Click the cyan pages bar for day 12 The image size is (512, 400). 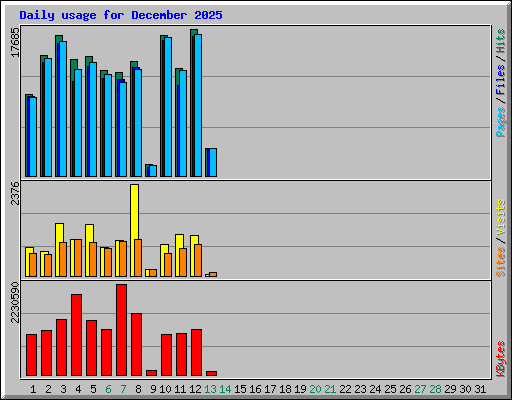pyautogui.click(x=198, y=105)
